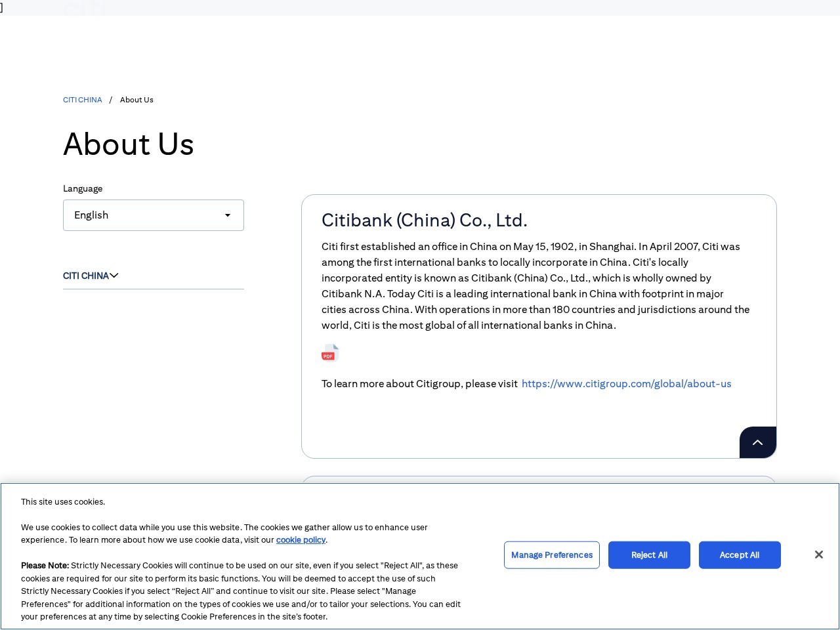Click the About Us page heading

click(129, 144)
